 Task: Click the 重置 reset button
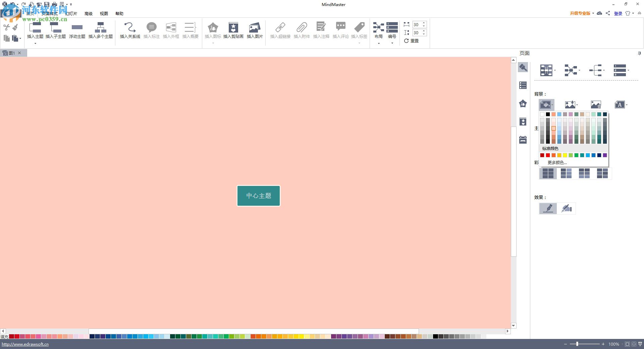coord(412,41)
